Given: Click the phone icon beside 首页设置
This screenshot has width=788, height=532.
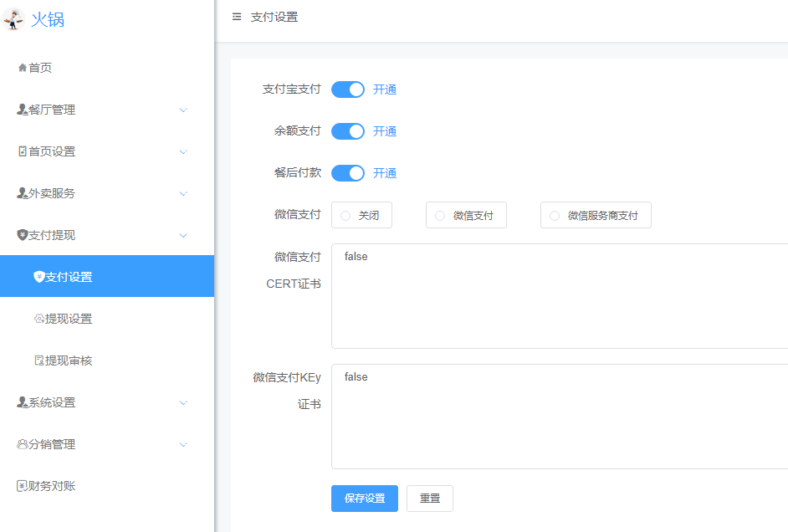Looking at the screenshot, I should [x=22, y=151].
